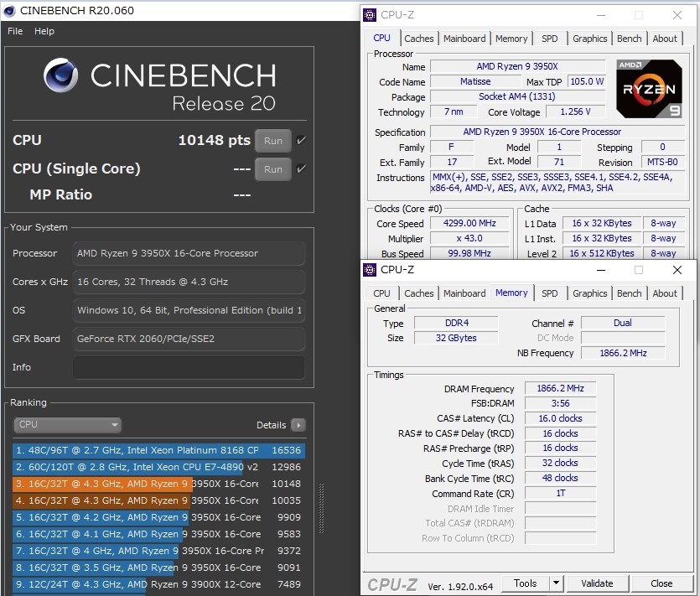
Task: Select ranking entry 8 scoring 9091
Action: 159,567
